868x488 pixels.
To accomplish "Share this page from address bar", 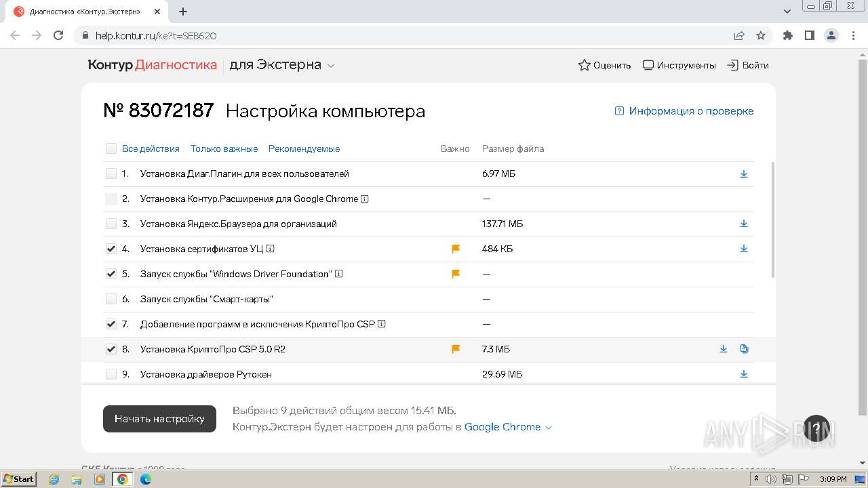I will point(739,35).
